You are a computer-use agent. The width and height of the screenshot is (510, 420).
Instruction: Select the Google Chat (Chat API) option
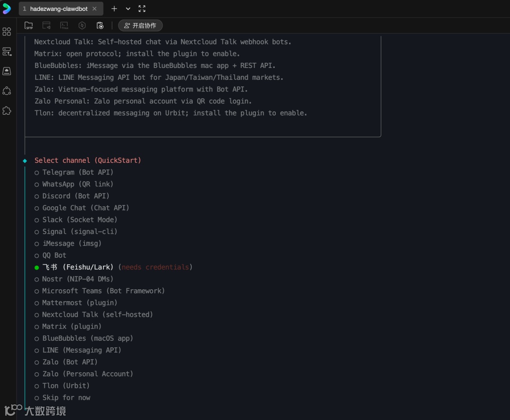point(82,208)
